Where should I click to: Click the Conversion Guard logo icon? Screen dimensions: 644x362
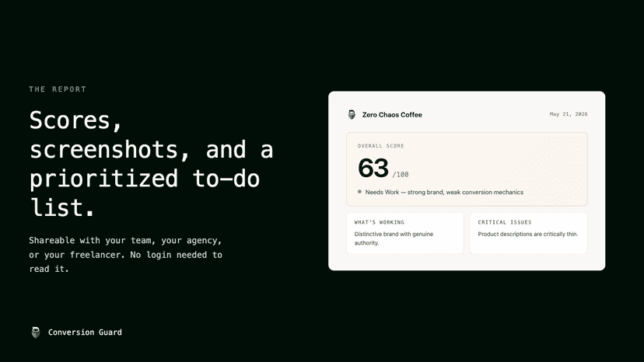click(36, 332)
